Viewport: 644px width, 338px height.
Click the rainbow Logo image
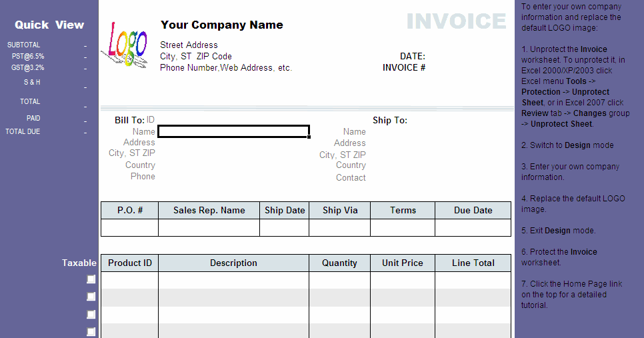pyautogui.click(x=125, y=45)
